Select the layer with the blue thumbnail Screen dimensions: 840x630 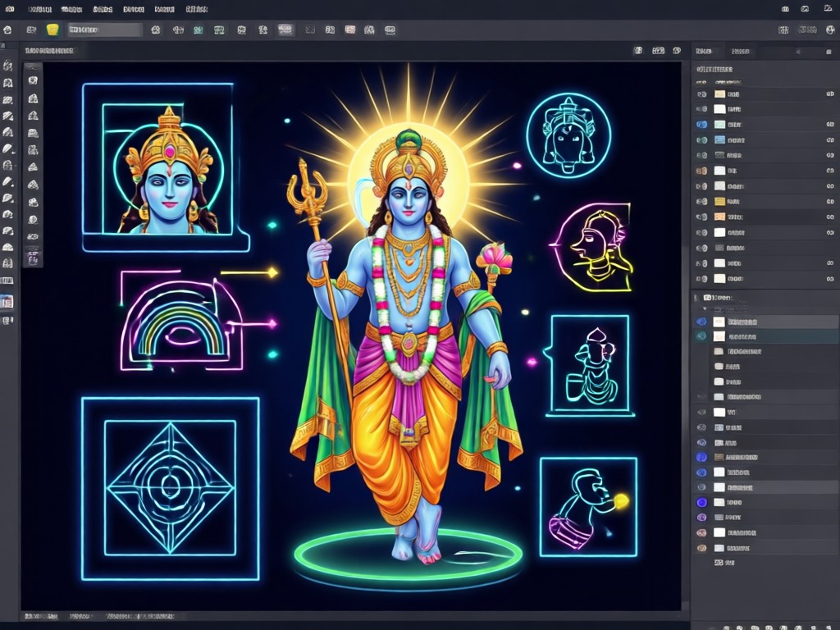click(764, 139)
